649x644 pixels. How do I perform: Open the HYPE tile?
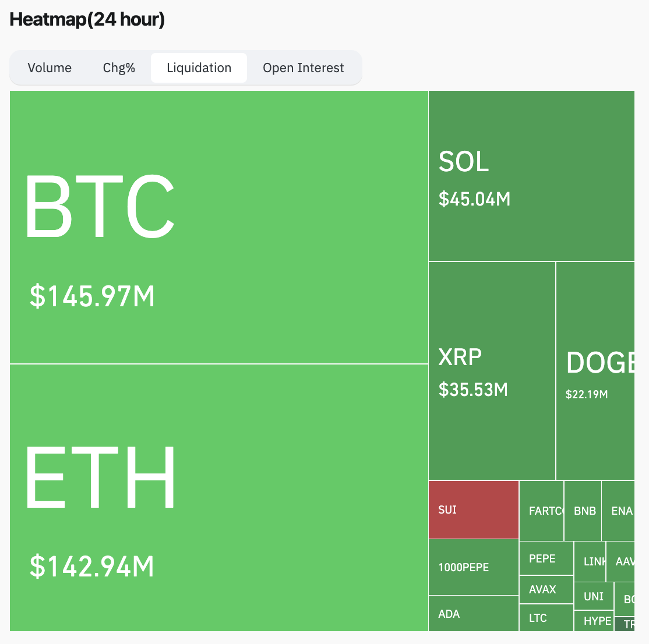[594, 621]
